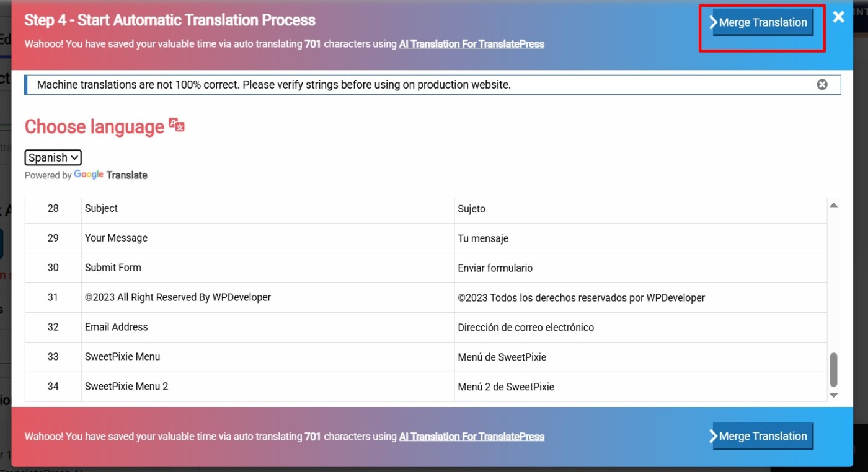The image size is (868, 472).
Task: Click the "Menú de SweetPixie" translation
Action: (502, 357)
